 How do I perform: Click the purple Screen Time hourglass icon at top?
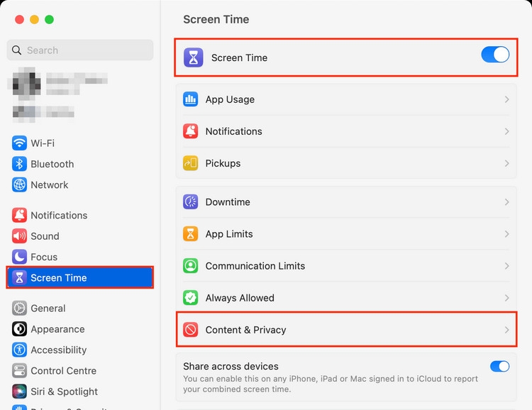[x=194, y=57]
